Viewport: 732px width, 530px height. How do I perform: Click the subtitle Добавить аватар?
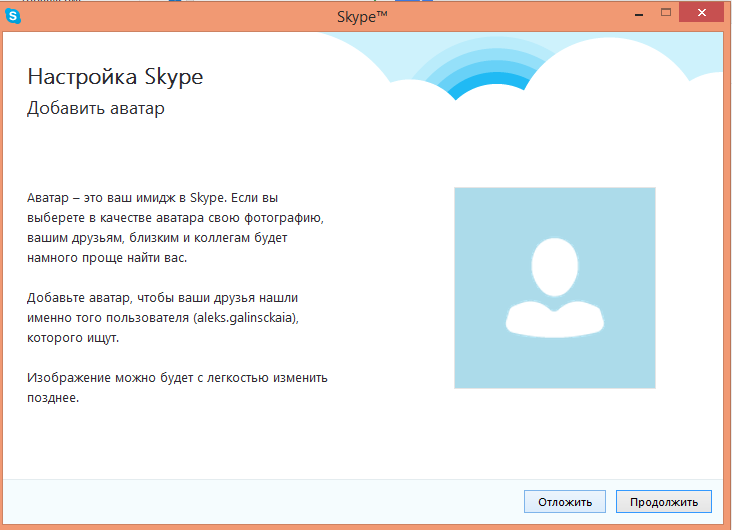point(96,108)
